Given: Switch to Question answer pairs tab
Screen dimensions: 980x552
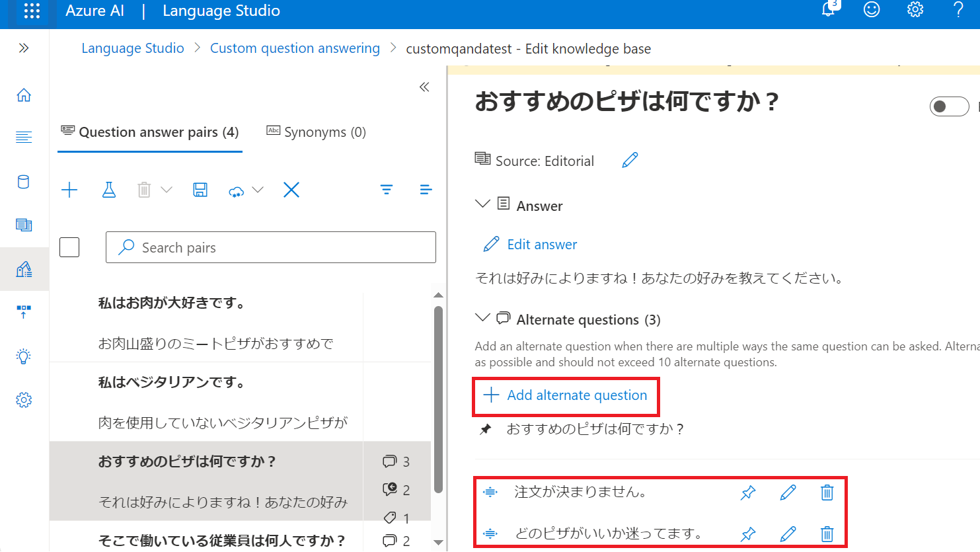Looking at the screenshot, I should click(150, 132).
